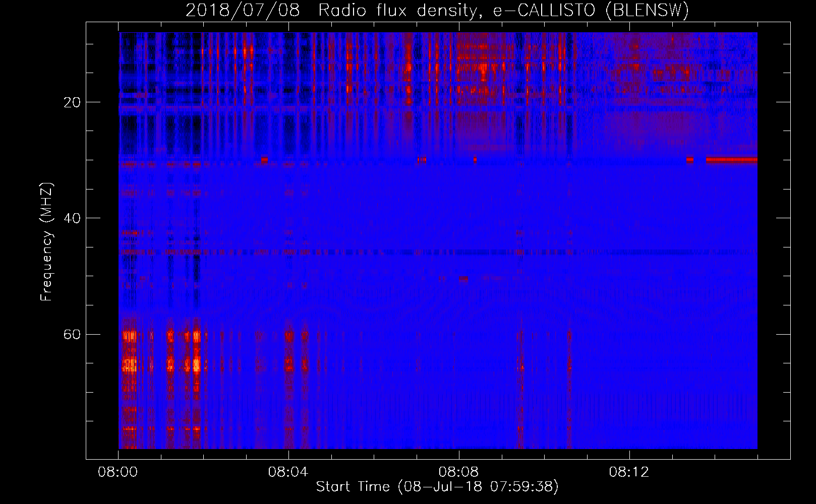
Task: Click the '08:12' time tick label
Action: point(629,472)
